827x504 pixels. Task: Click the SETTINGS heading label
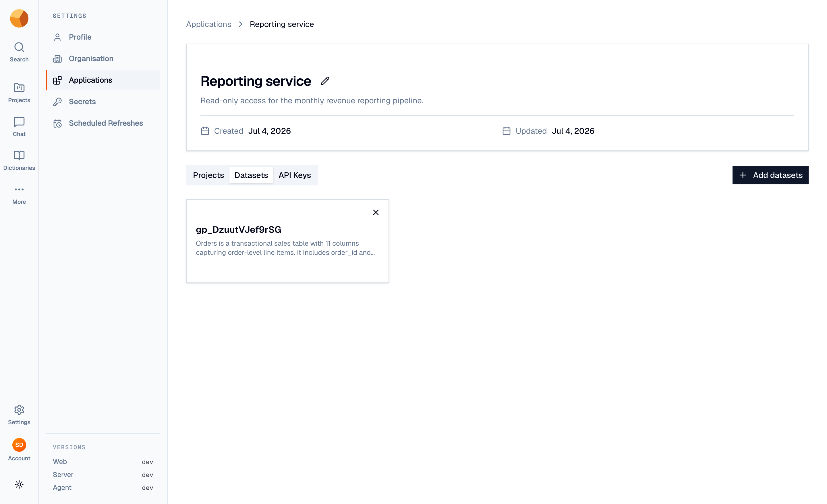click(69, 16)
